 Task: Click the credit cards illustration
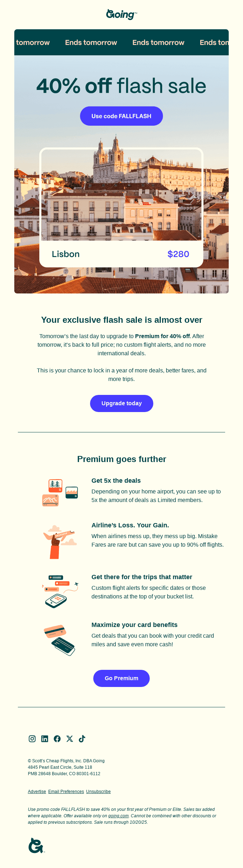[60, 640]
